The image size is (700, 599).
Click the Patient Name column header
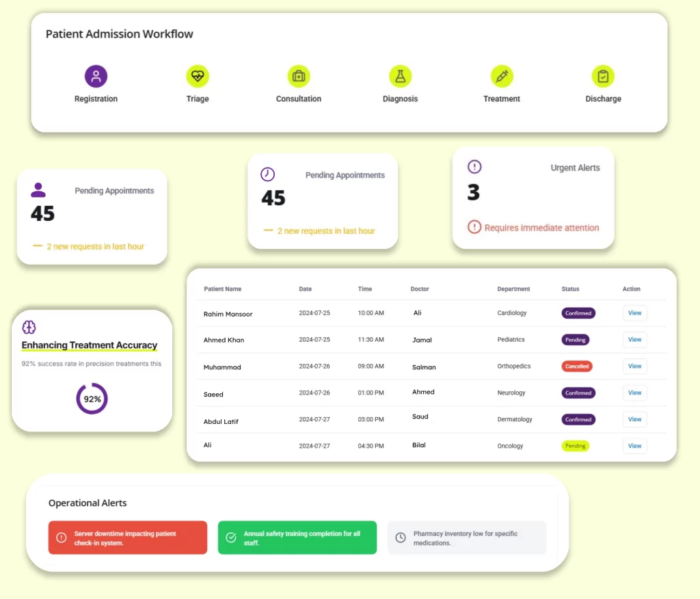[x=222, y=289]
